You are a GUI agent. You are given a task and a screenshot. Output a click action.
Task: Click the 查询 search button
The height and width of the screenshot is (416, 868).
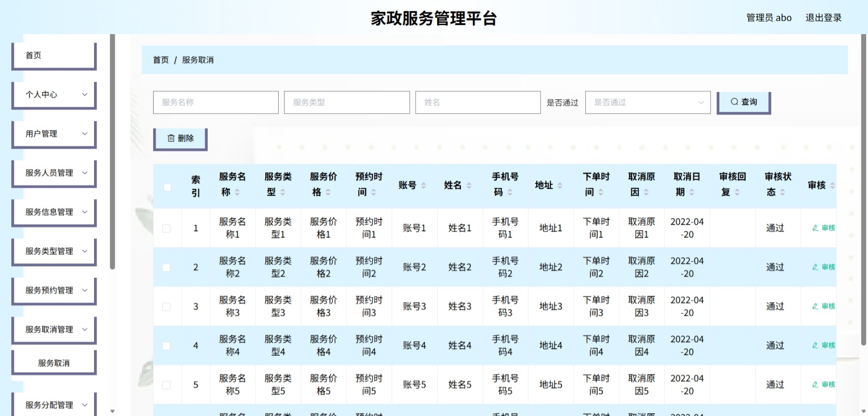(x=743, y=103)
